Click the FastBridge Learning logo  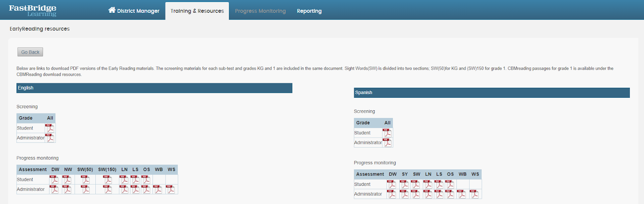(33, 10)
